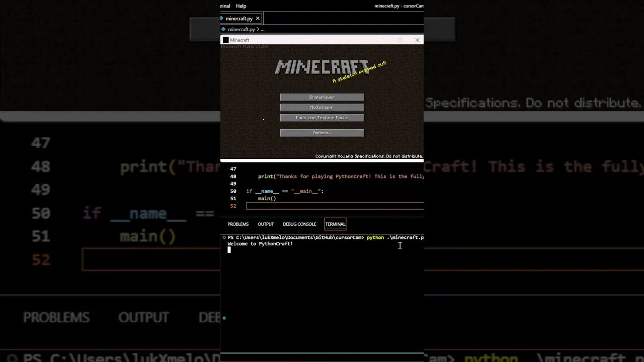644x362 pixels.
Task: Switch to the DEBUG CONSOLE tab
Action: 299,224
